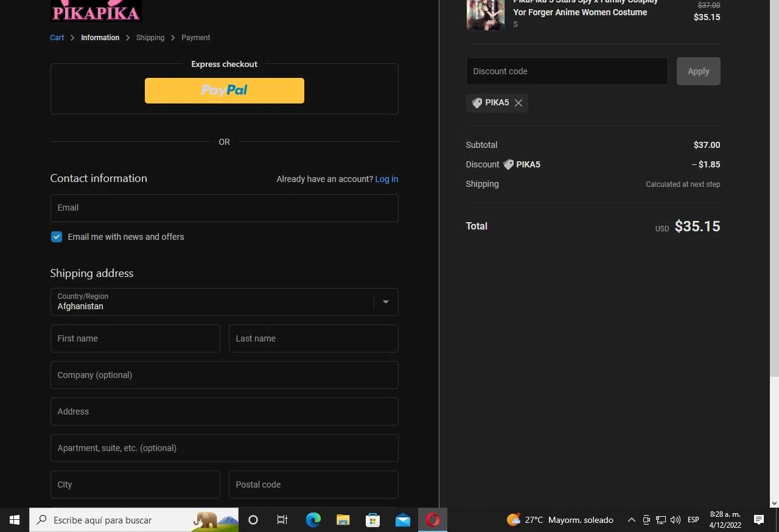
Task: Click the 'Yor Forger Anime Women Costume' title
Action: point(580,12)
